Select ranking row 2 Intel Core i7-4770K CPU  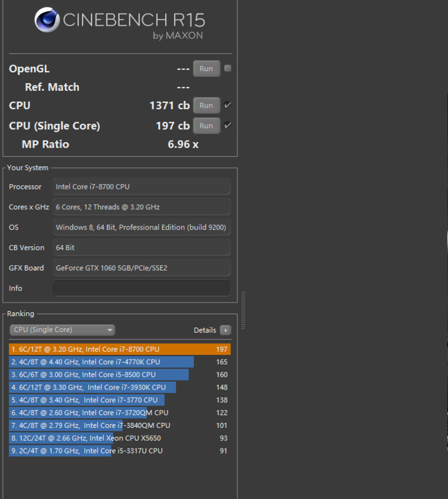pos(120,362)
